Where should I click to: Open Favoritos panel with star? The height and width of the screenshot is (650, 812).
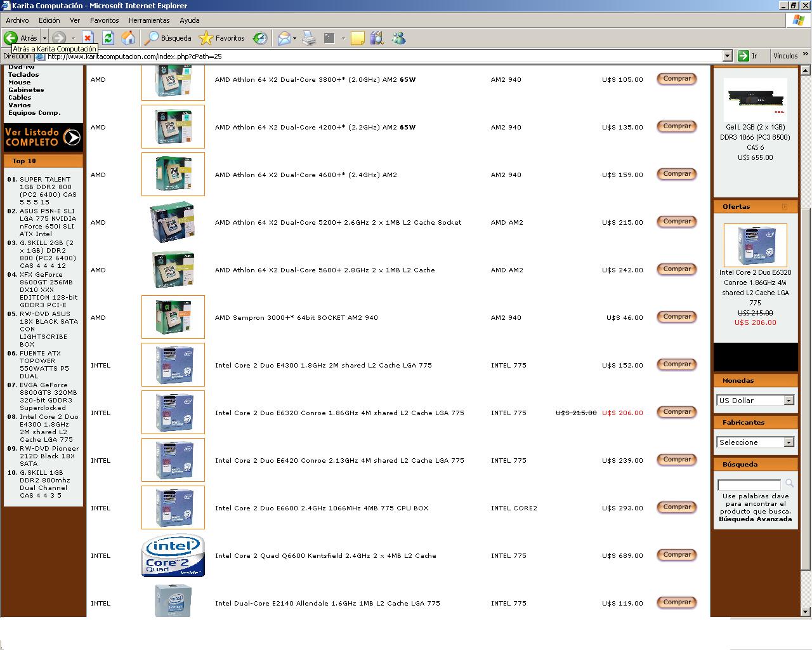(x=222, y=38)
